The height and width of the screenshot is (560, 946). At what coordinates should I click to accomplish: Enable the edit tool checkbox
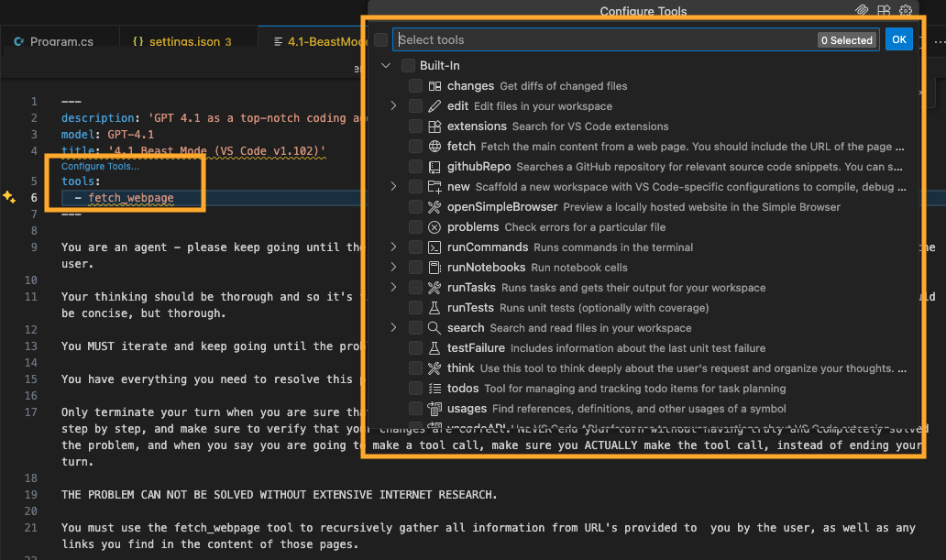415,106
